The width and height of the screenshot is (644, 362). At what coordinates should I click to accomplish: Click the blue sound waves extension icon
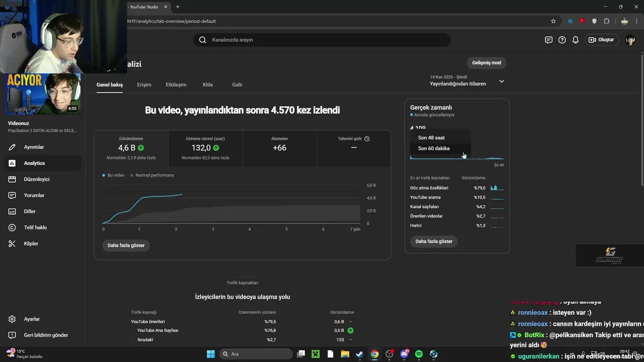pyautogui.click(x=570, y=21)
